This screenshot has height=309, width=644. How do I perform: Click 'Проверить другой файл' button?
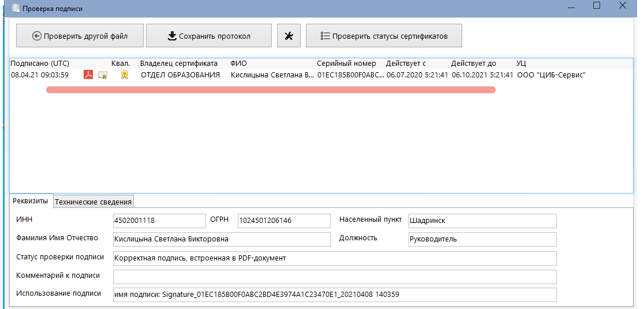(79, 36)
